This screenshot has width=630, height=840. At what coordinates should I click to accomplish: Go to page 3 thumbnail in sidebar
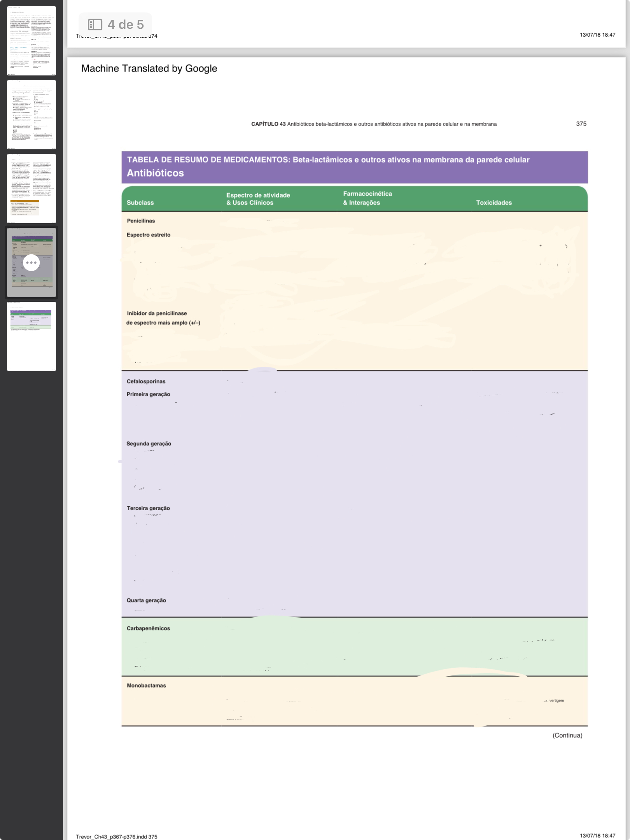pyautogui.click(x=31, y=189)
